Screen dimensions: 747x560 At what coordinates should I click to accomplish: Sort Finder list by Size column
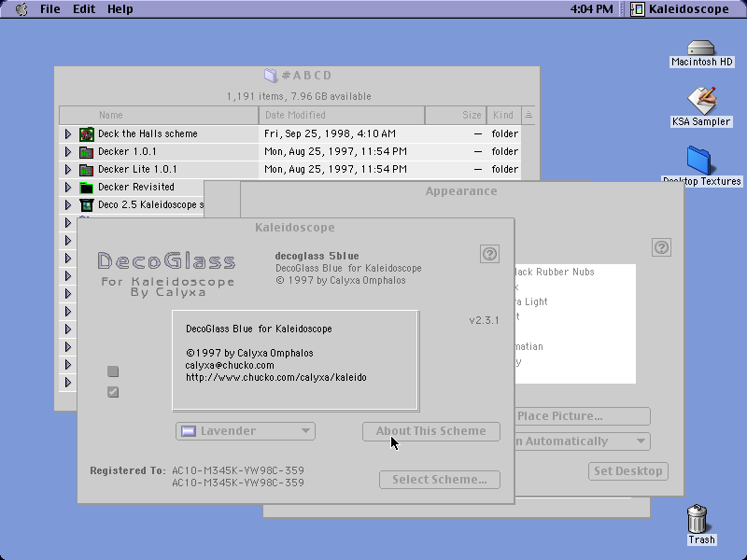click(456, 115)
